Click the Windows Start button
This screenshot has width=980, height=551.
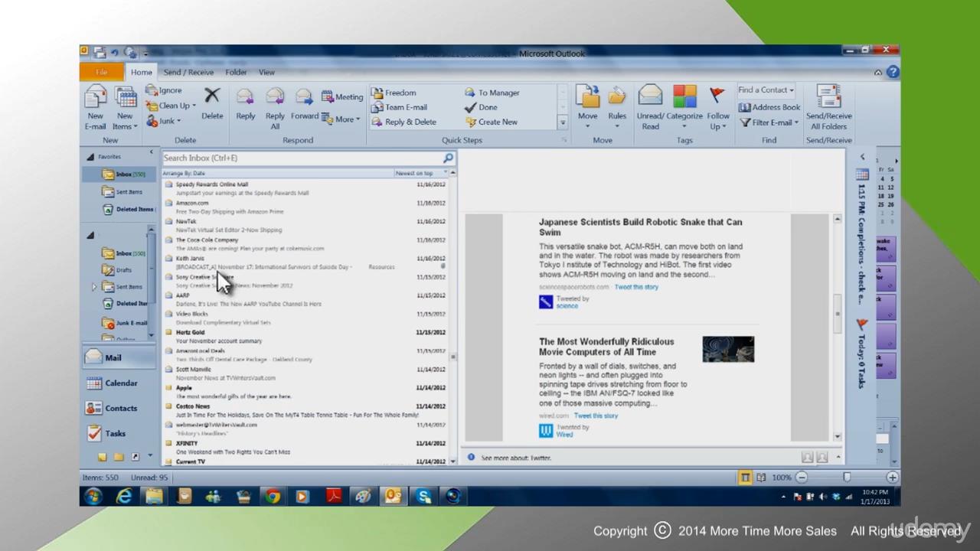tap(93, 497)
